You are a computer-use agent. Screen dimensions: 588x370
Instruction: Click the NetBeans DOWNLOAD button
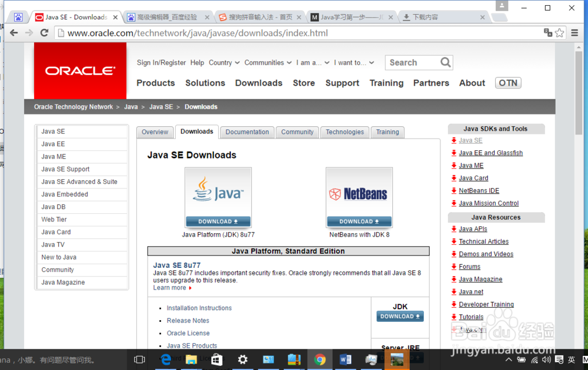point(359,221)
